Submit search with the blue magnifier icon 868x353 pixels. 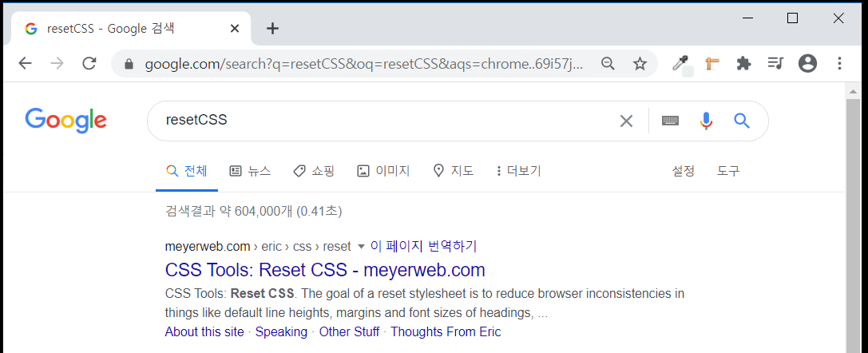[742, 121]
